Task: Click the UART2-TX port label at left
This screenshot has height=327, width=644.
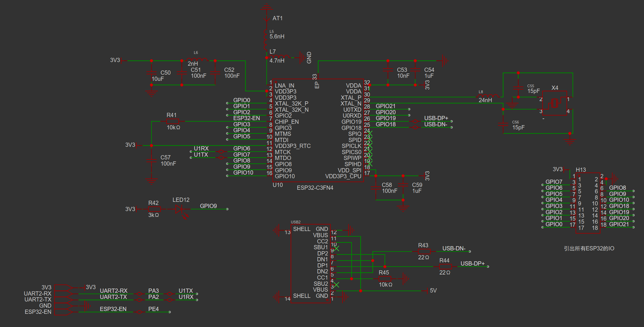Action: click(38, 299)
